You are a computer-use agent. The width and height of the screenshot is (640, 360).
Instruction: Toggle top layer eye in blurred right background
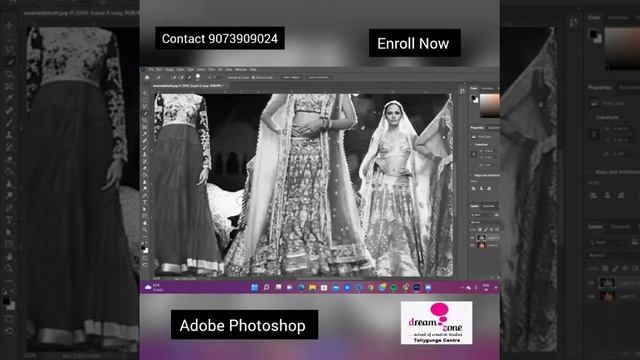[591, 282]
